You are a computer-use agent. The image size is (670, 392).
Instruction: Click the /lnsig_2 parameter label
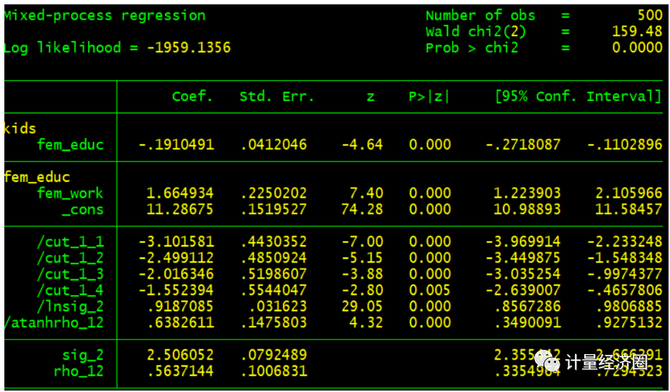point(70,307)
